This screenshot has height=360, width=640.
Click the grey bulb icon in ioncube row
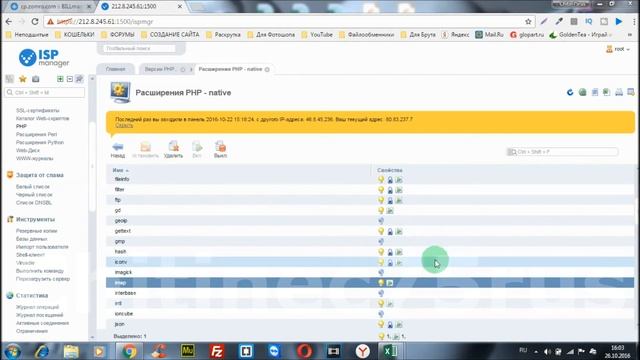tap(381, 314)
